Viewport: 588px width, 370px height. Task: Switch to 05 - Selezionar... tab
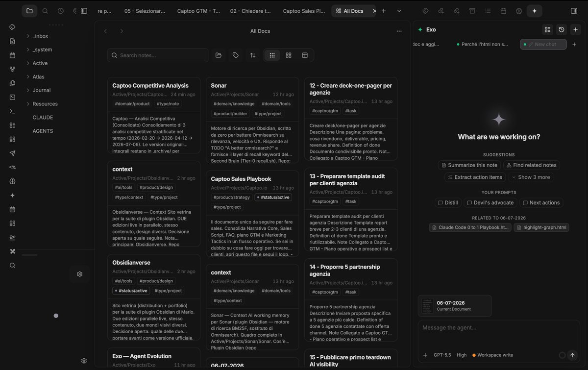pyautogui.click(x=145, y=11)
